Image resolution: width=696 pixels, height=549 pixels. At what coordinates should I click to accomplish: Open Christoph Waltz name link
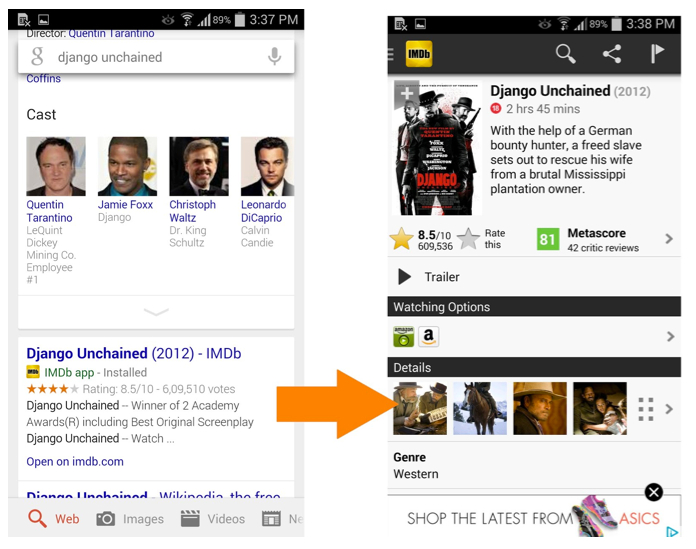tap(192, 211)
